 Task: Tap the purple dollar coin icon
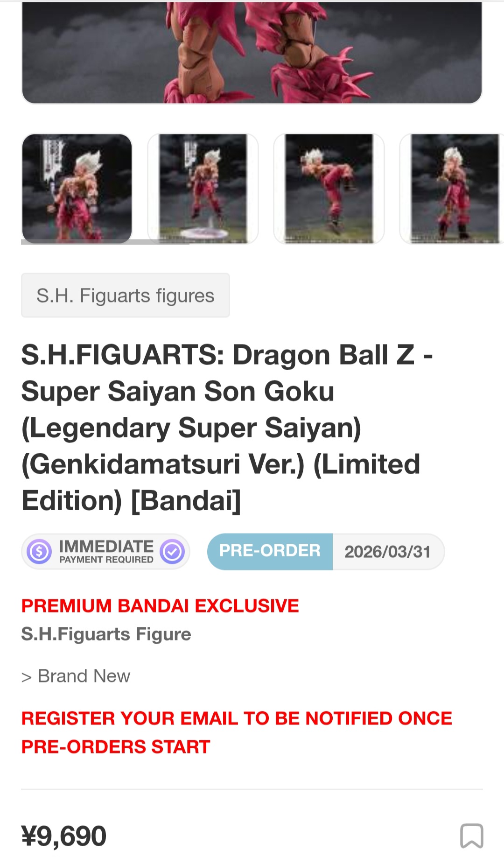click(39, 552)
